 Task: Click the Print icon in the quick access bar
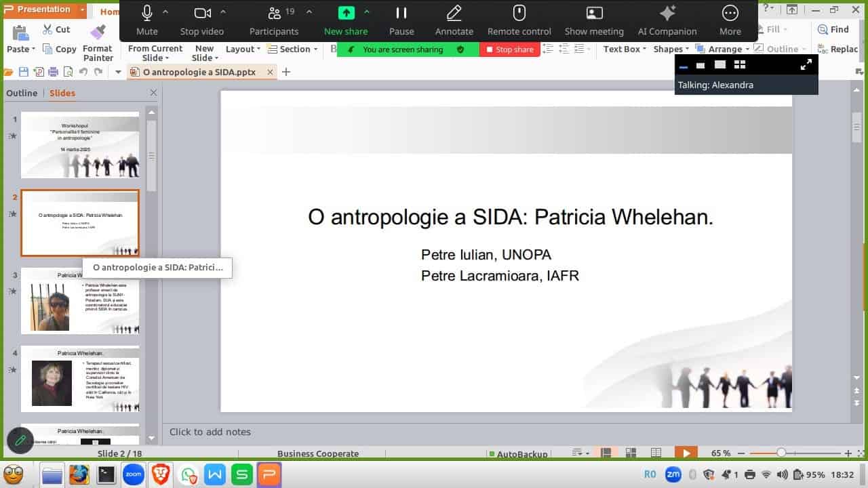(x=54, y=72)
